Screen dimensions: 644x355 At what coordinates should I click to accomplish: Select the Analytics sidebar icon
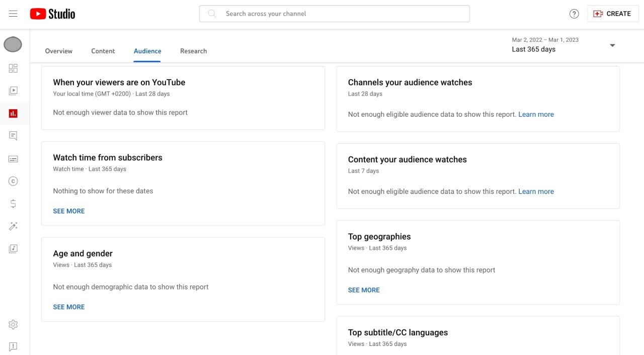tap(13, 113)
